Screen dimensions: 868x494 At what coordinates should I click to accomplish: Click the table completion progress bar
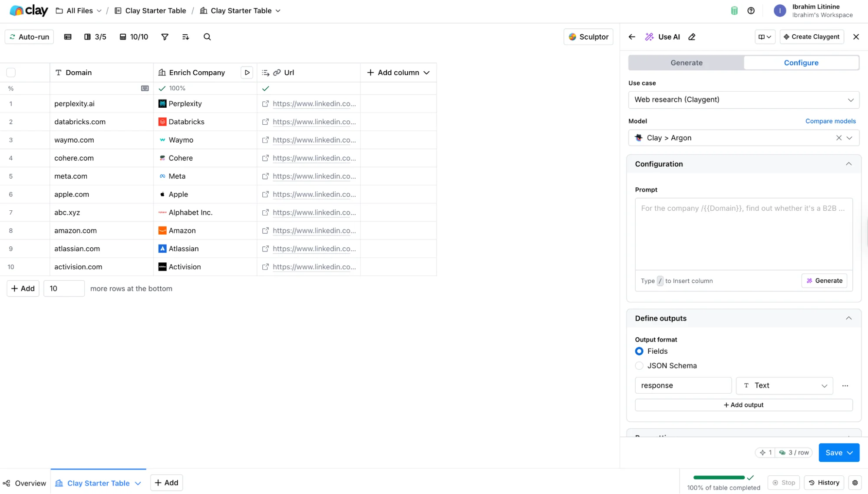point(719,478)
